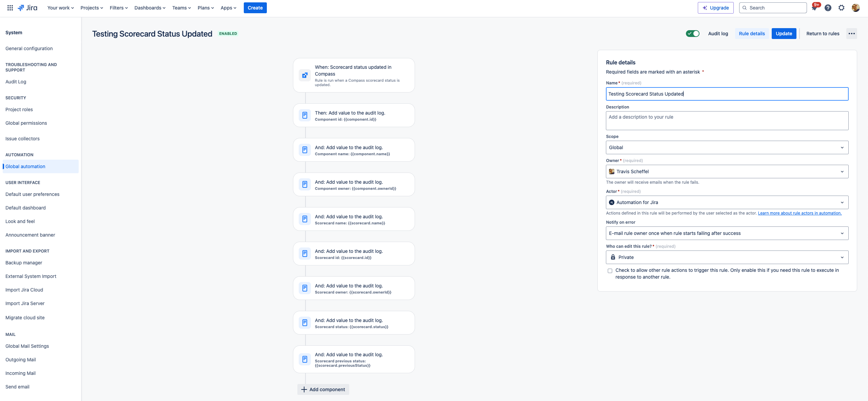Open Send email in sidebar

pyautogui.click(x=18, y=387)
